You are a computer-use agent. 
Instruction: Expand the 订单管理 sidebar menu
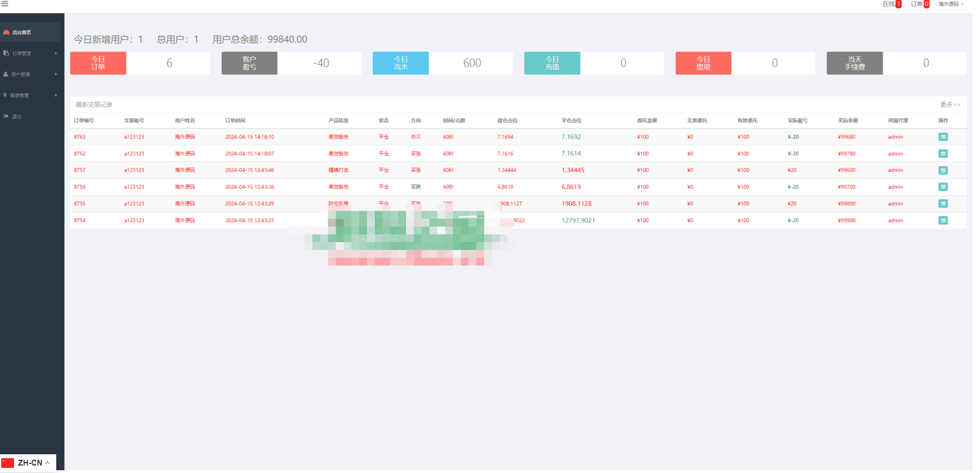pos(30,53)
